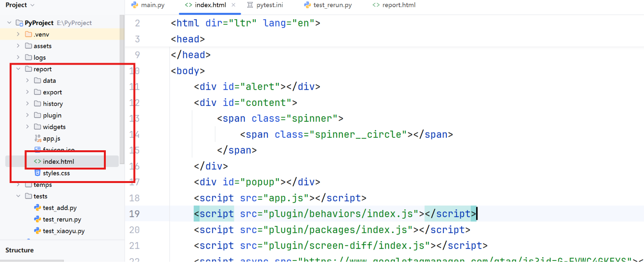Expand the logs folder

pos(18,57)
